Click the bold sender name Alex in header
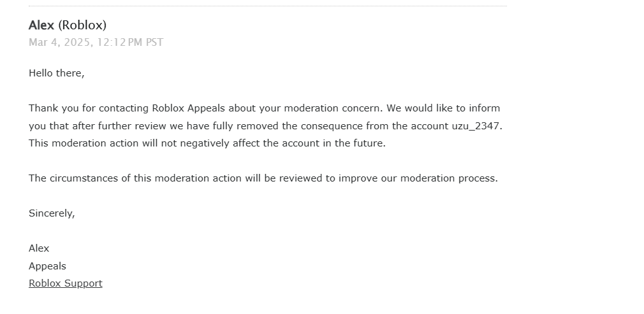 pyautogui.click(x=41, y=25)
